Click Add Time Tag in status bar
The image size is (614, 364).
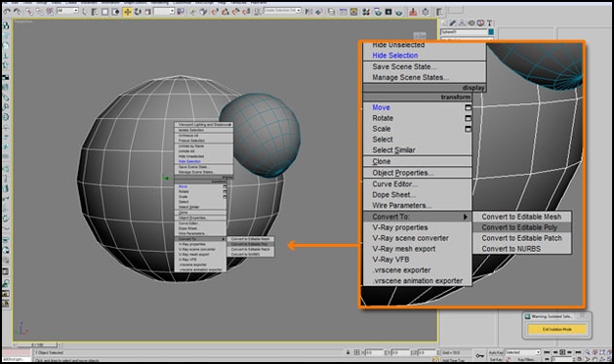tap(454, 360)
